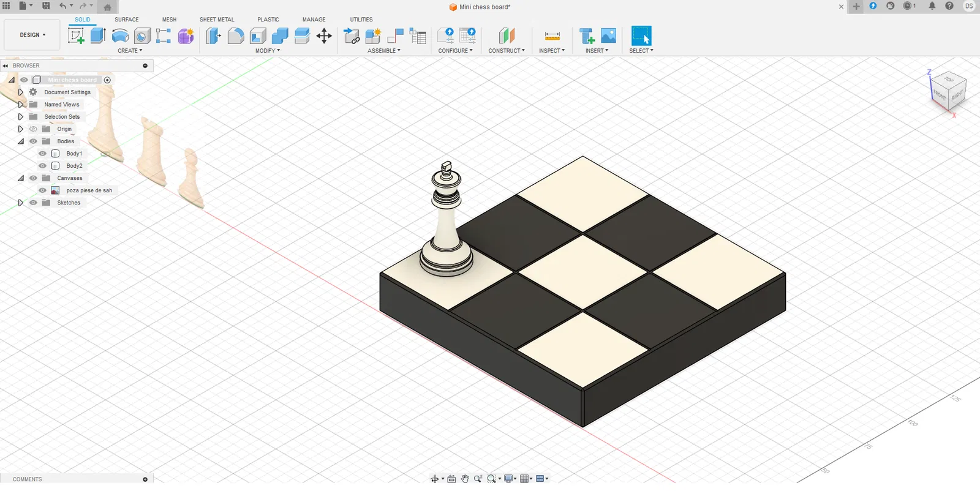980x491 pixels.
Task: Select the Fillet tool
Action: tap(235, 36)
